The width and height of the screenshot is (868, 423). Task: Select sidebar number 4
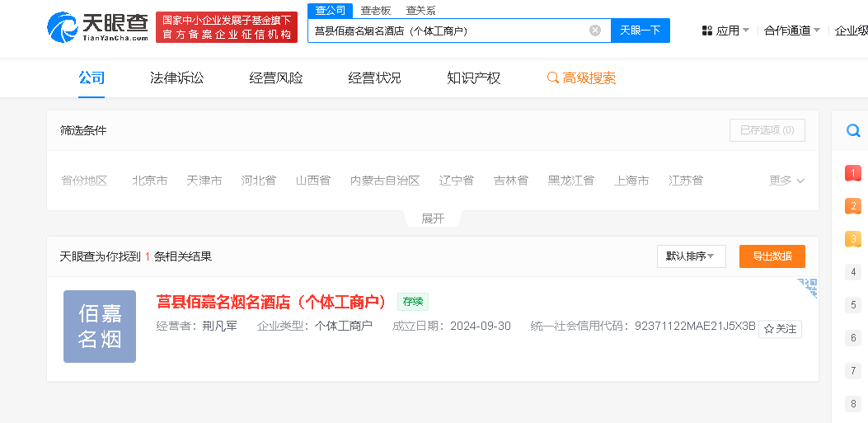[x=853, y=272]
